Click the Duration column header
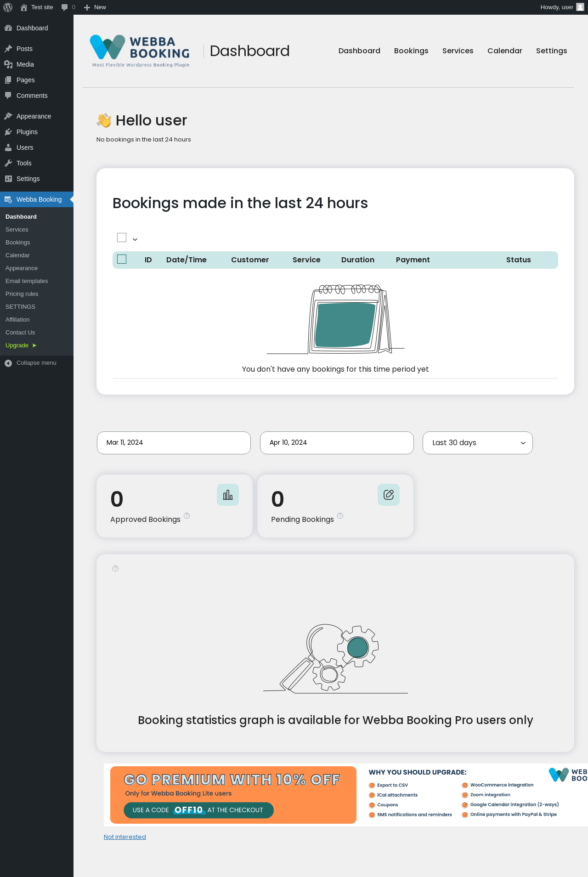The image size is (588, 877). point(358,260)
